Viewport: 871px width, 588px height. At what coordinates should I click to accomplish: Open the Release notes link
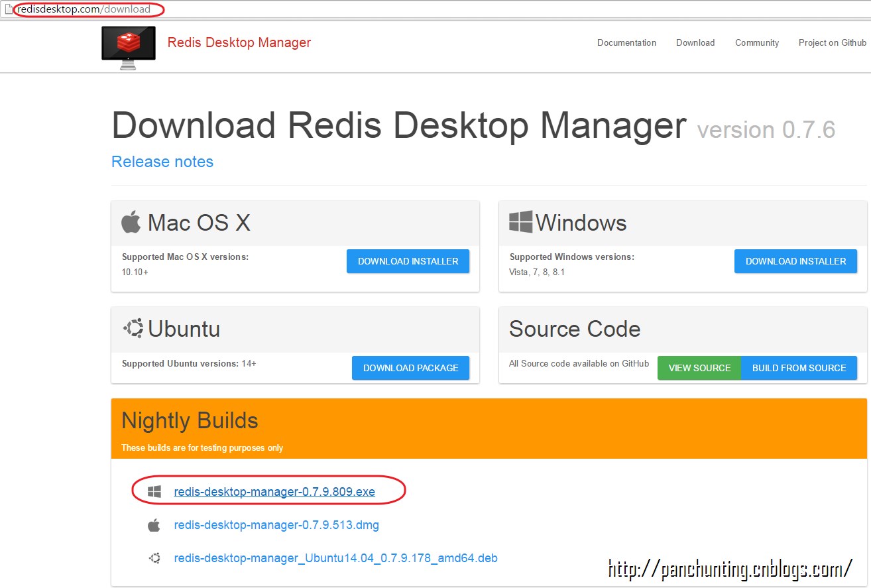[162, 162]
